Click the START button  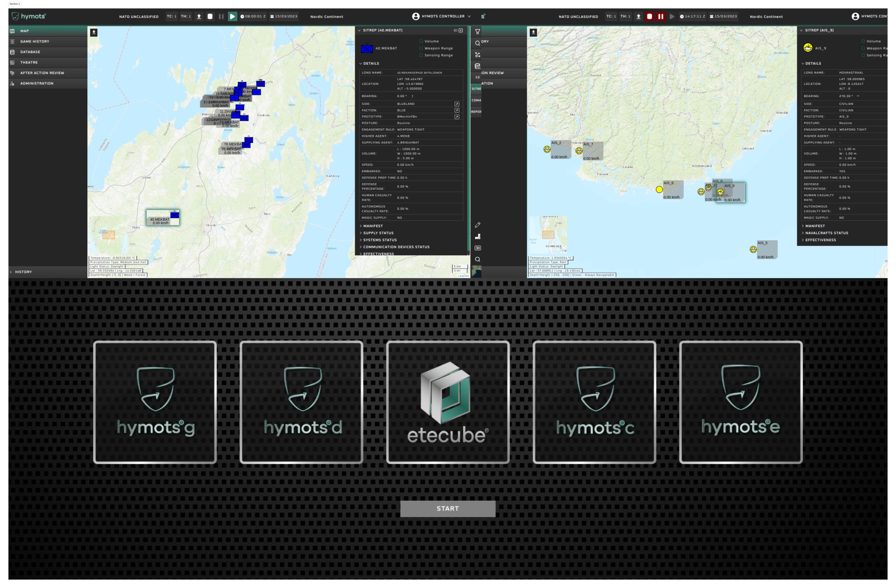[x=448, y=509]
